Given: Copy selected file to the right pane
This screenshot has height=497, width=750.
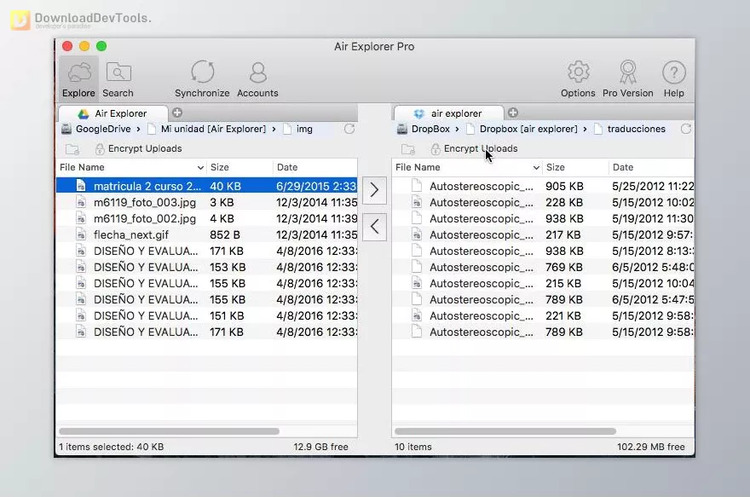Looking at the screenshot, I should (x=375, y=190).
